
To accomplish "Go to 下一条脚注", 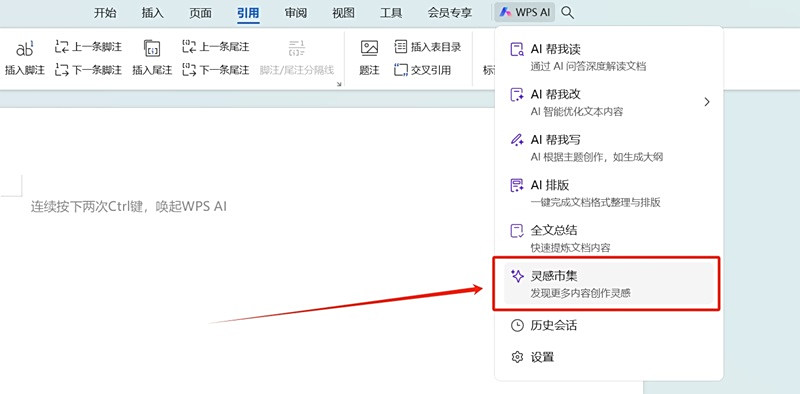I will point(89,70).
